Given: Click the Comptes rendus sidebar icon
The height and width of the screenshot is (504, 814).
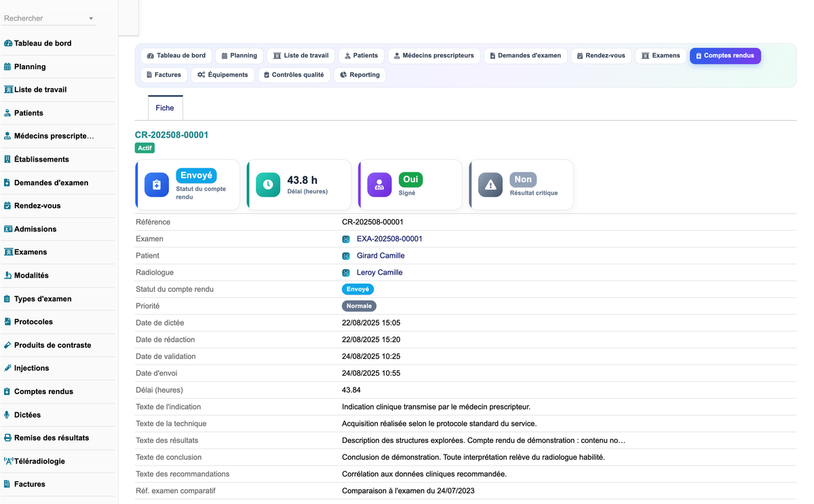Looking at the screenshot, I should 7,391.
